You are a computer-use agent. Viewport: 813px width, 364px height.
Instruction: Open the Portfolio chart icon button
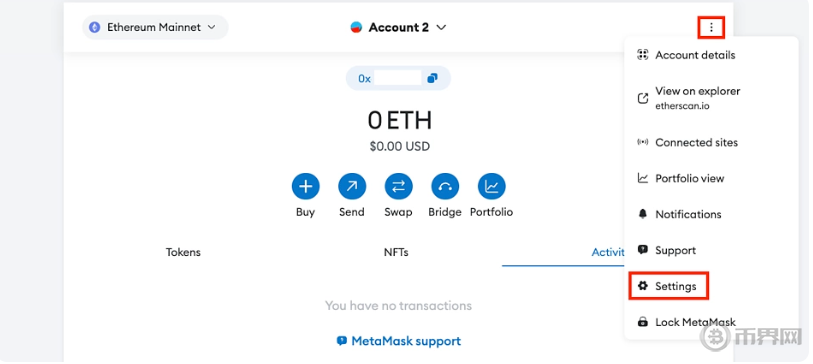click(491, 187)
